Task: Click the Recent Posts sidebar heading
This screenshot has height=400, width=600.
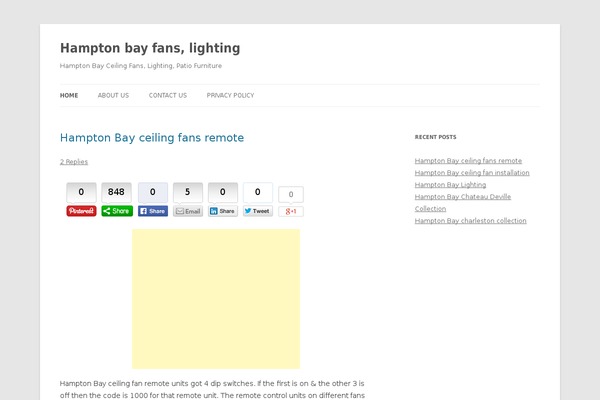Action: [435, 137]
